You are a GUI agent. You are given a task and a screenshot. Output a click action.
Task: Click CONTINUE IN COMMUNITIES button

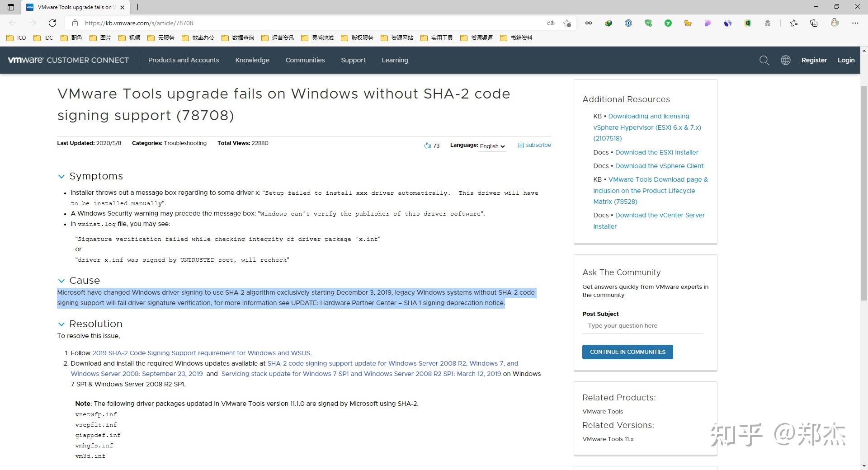(x=627, y=352)
